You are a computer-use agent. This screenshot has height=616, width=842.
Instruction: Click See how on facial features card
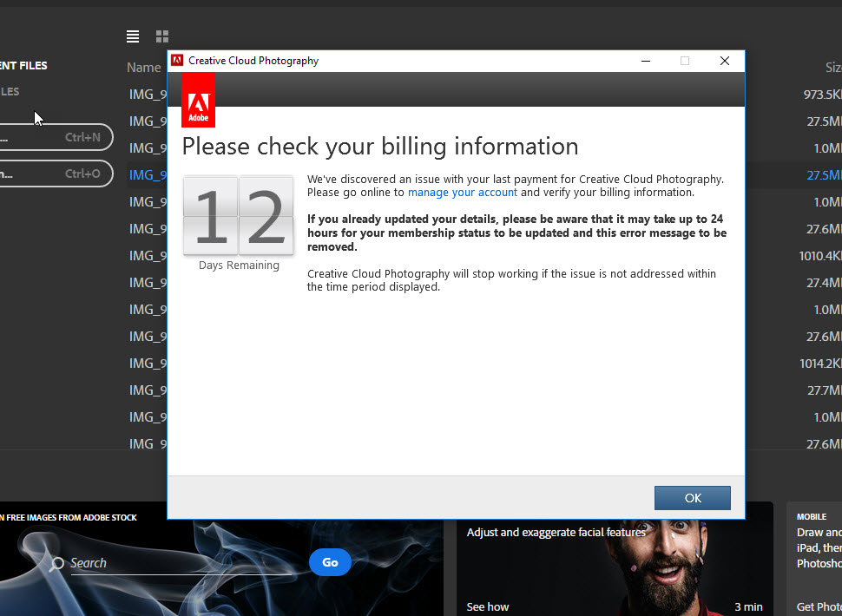(x=488, y=606)
